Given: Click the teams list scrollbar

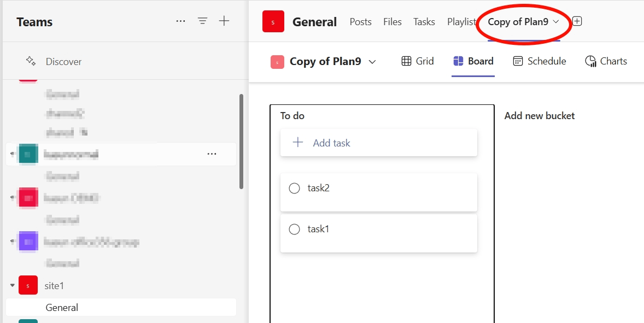Looking at the screenshot, I should pos(242,141).
